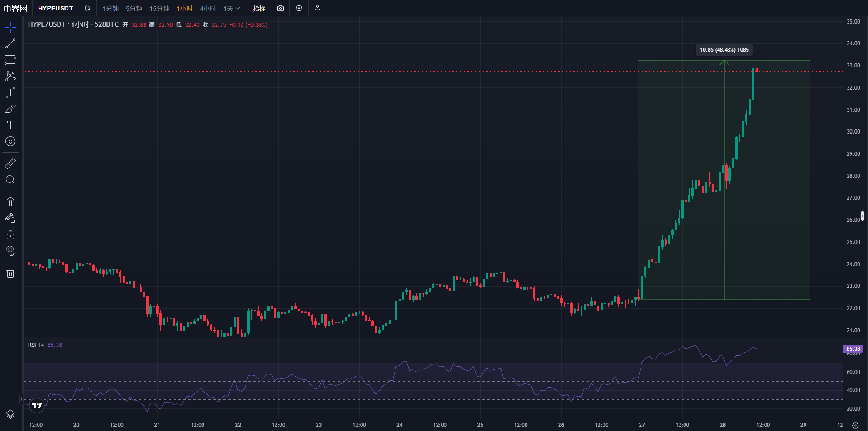Collapse the left drawing toolbar
The width and height of the screenshot is (868, 431).
(x=21, y=399)
